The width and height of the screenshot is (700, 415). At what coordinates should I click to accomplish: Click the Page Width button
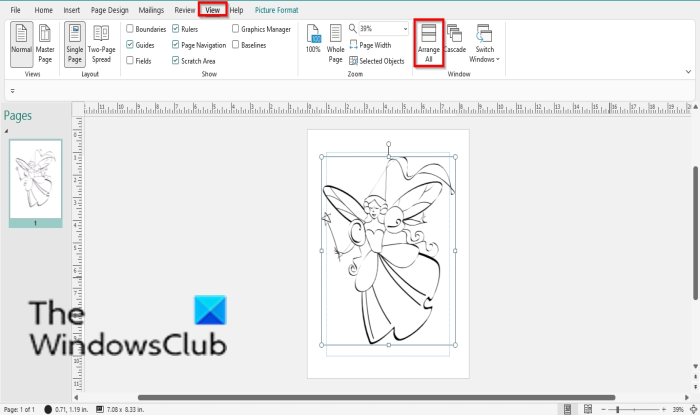tap(376, 45)
